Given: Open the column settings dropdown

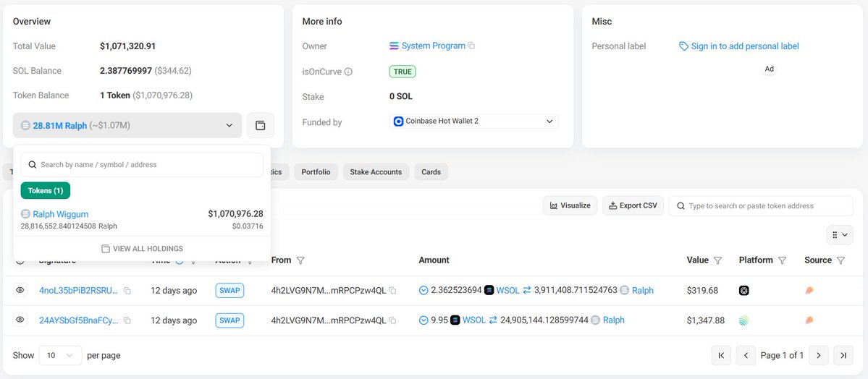Looking at the screenshot, I should point(840,234).
